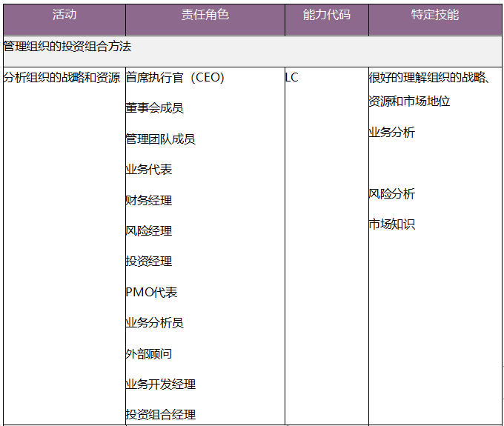Select the 分析组织的战略和资源 activity cell
Screen dimensions: 504x426
click(62, 77)
